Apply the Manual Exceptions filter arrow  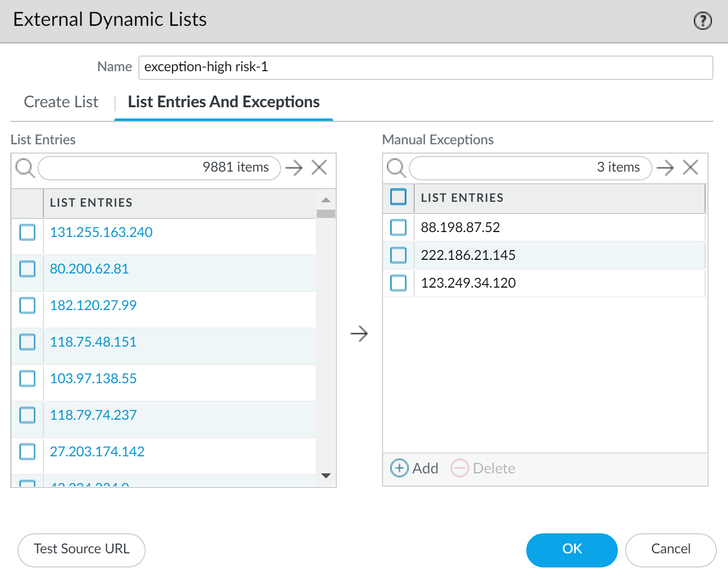click(x=666, y=168)
